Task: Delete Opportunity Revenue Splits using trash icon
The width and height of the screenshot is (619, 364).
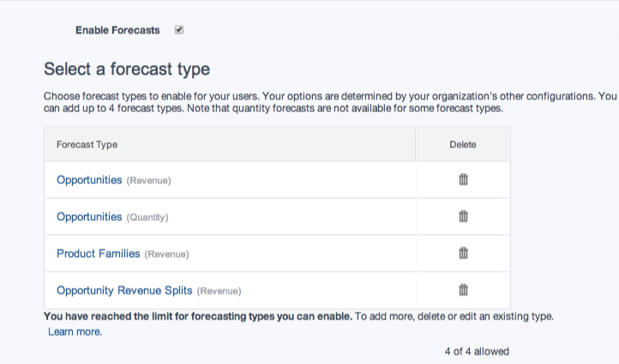Action: click(x=463, y=290)
